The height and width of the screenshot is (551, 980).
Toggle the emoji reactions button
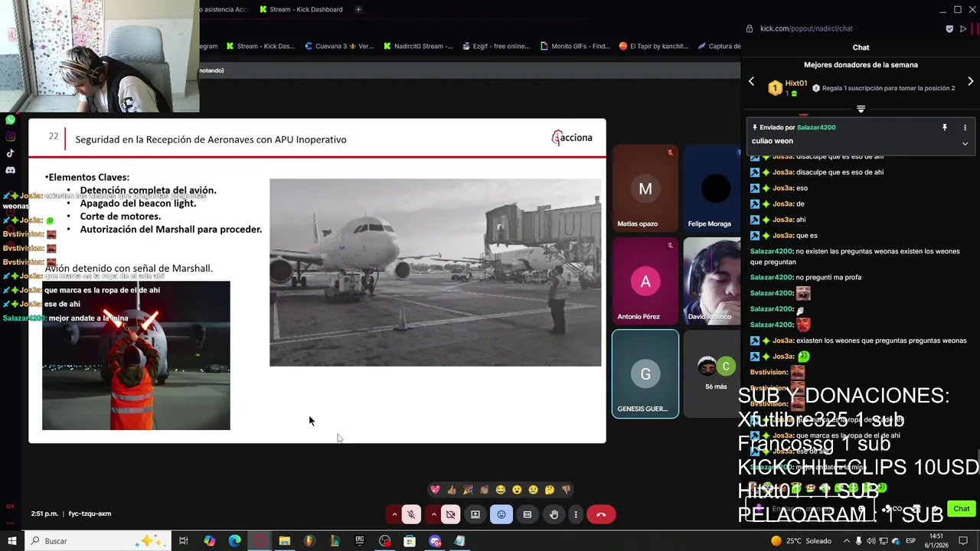(x=501, y=514)
